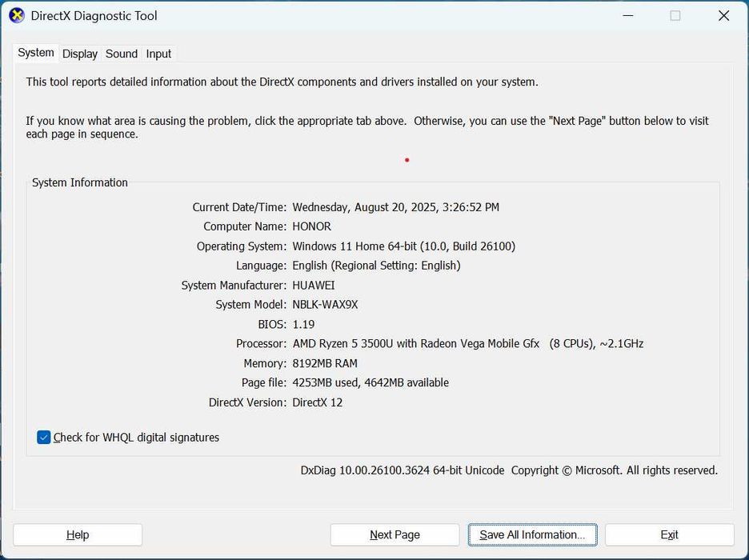749x560 pixels.
Task: Minimize the DirectX Diagnostic Tool window
Action: pyautogui.click(x=627, y=15)
